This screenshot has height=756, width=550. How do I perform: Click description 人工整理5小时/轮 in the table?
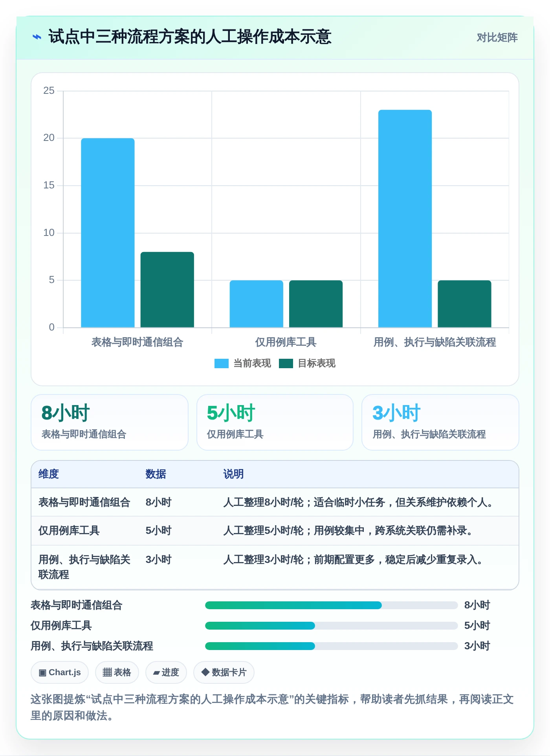click(348, 531)
